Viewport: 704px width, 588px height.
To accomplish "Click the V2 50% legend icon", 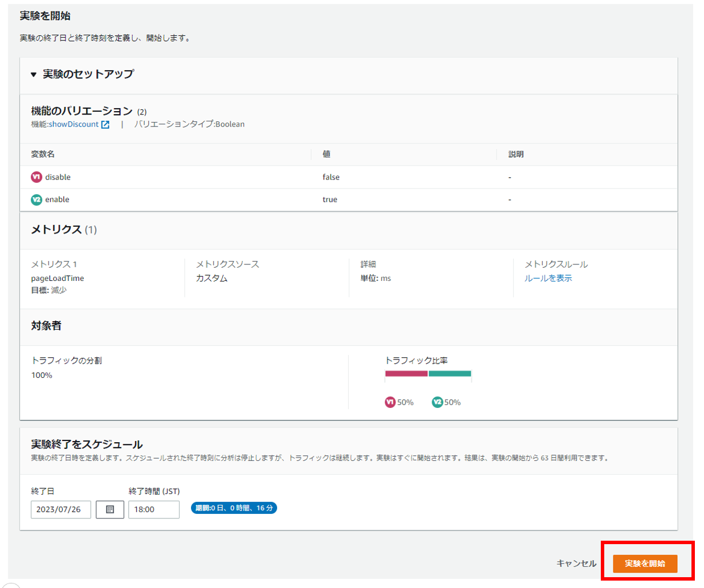I will coord(437,402).
